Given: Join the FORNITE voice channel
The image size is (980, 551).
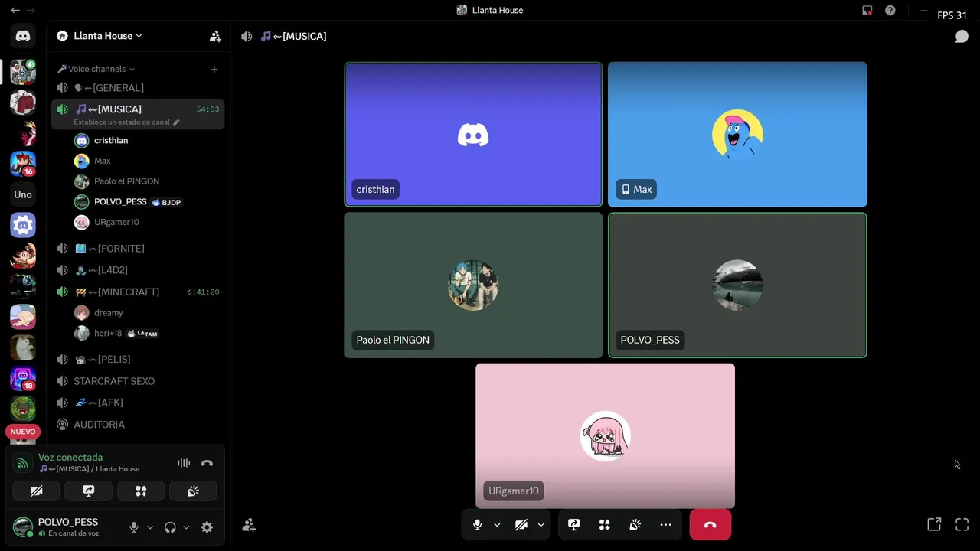Looking at the screenshot, I should coord(138,249).
